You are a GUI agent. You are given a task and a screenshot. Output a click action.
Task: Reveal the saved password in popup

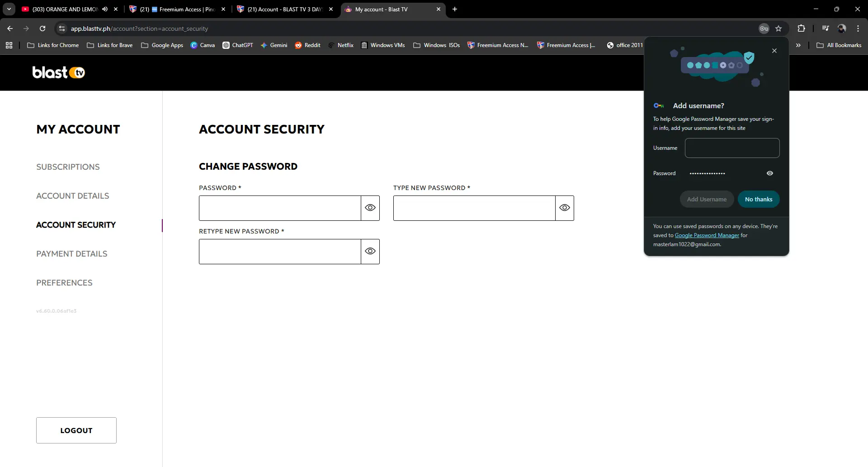point(770,173)
